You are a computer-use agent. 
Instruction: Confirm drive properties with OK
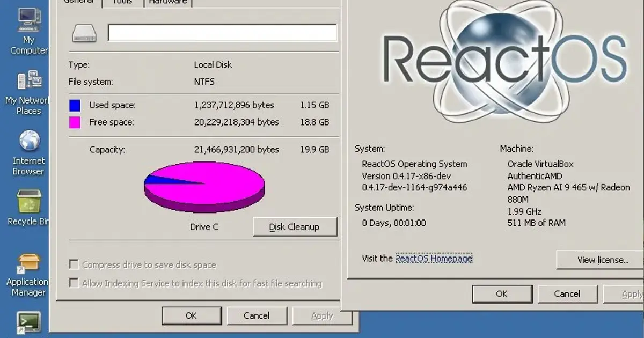[x=191, y=316]
